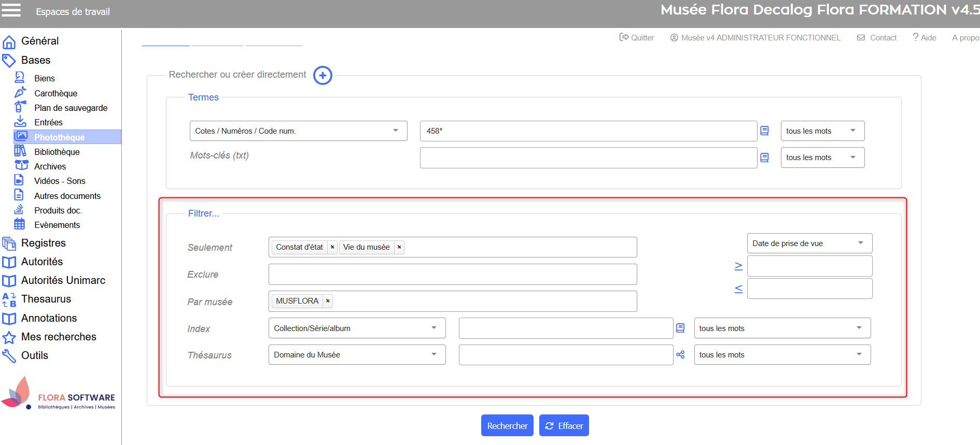
Task: Open index list icon beside 458* field
Action: pyautogui.click(x=764, y=131)
